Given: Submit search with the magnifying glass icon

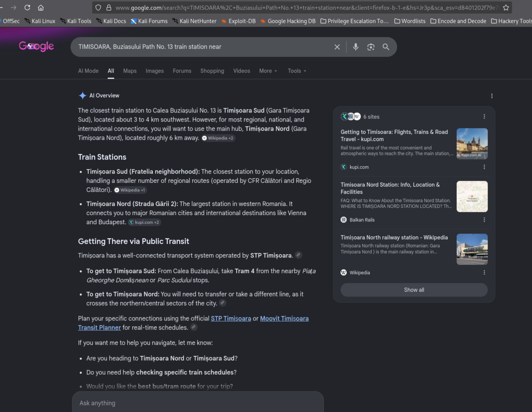Looking at the screenshot, I should click(386, 47).
